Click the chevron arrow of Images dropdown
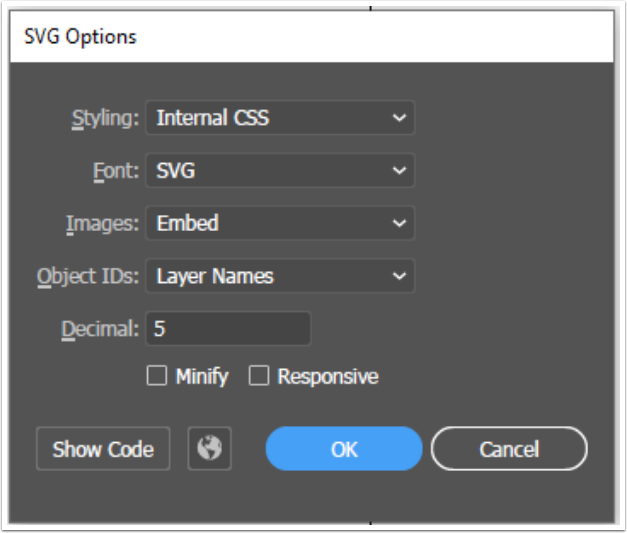 (399, 224)
